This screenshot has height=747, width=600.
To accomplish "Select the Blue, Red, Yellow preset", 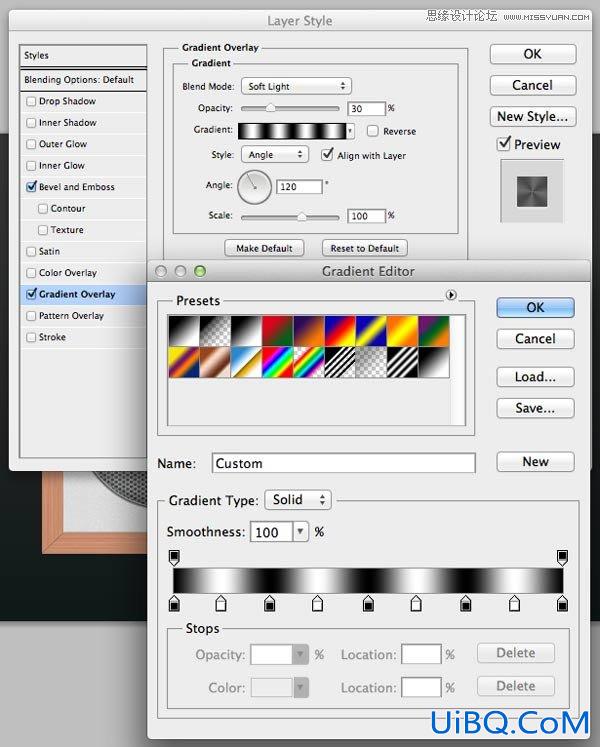I will 340,331.
